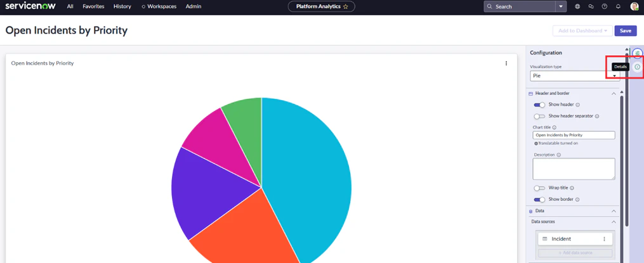Screen dimensions: 644x263
Task: Click in the Description text area
Action: tap(574, 169)
